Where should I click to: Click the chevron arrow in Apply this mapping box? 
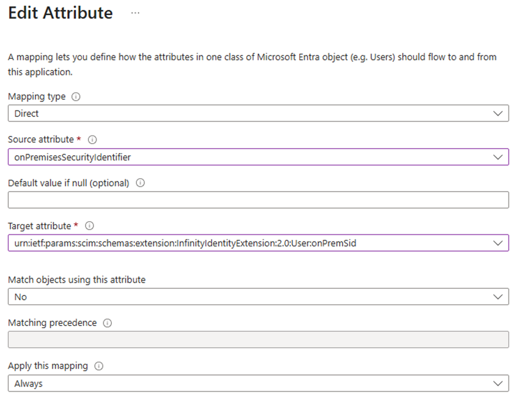click(497, 383)
